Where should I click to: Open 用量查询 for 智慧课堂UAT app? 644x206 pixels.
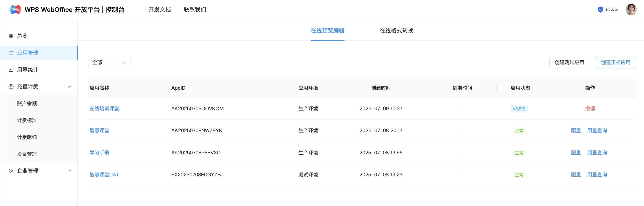point(597,175)
